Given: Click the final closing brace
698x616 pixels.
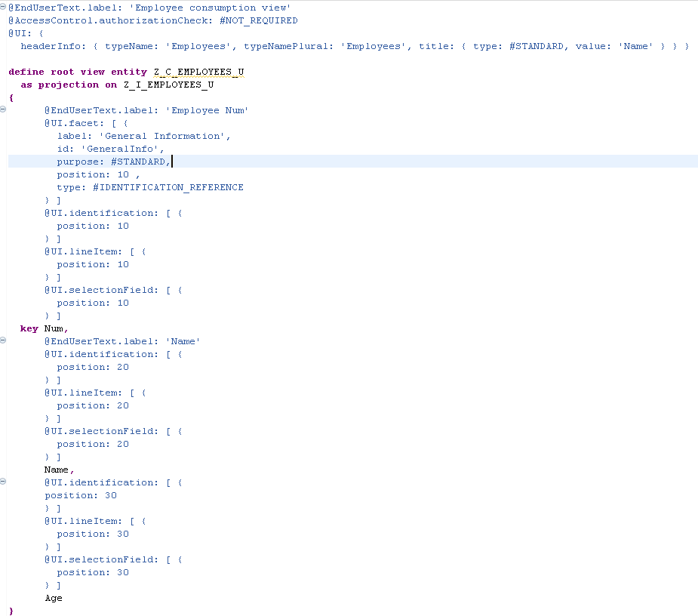Looking at the screenshot, I should [x=11, y=611].
